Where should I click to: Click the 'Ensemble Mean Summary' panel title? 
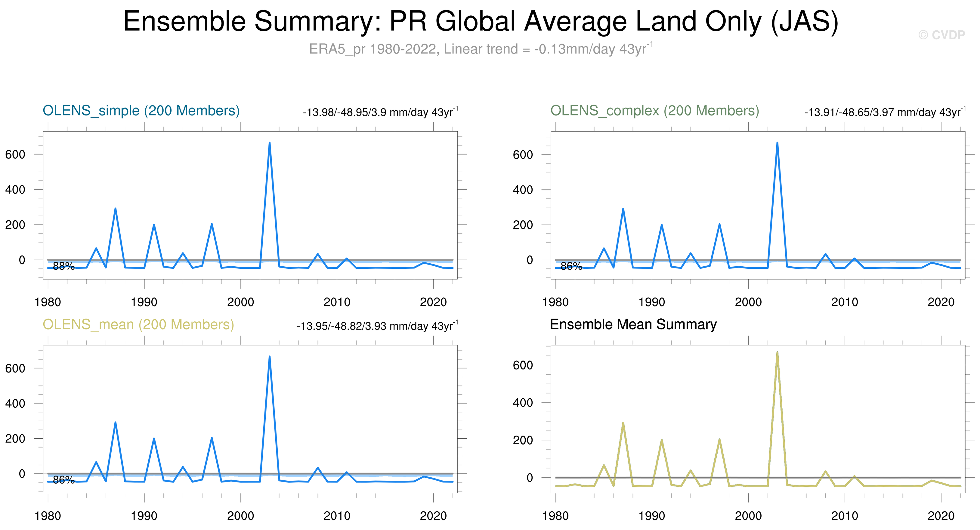(x=633, y=324)
